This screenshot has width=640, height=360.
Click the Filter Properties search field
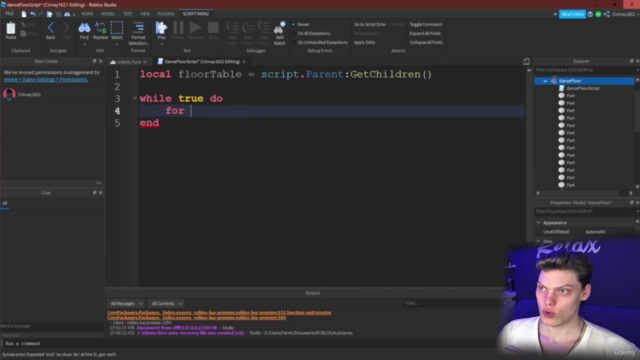coord(586,211)
